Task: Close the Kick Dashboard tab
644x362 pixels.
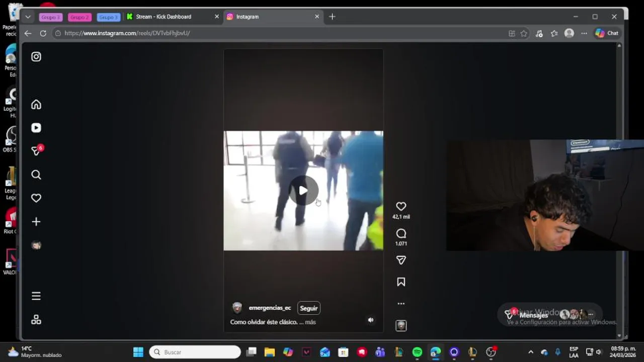Action: click(x=217, y=17)
